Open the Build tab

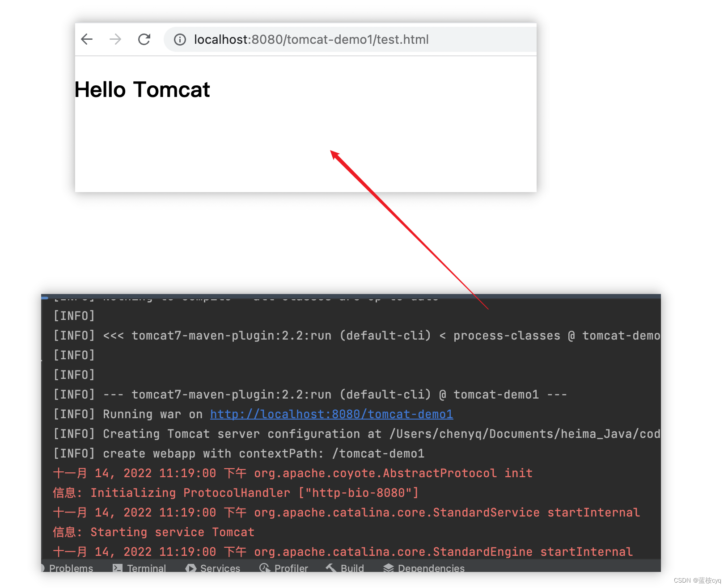click(x=345, y=568)
